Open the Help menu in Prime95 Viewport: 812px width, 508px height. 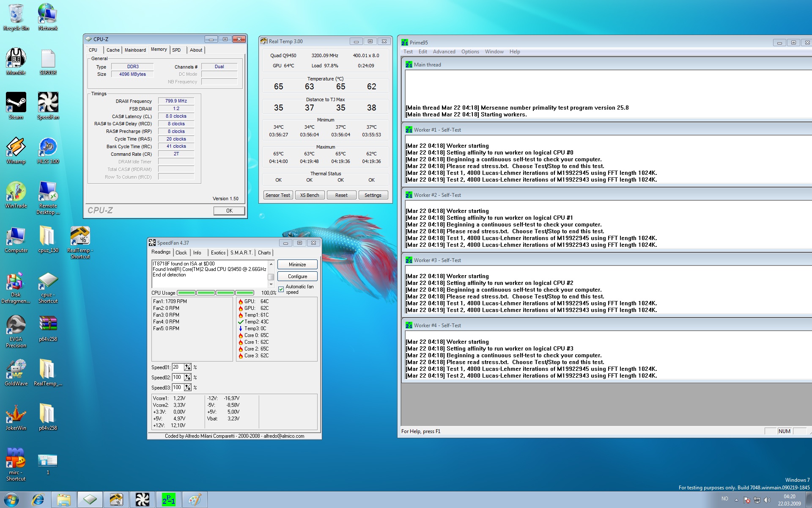pyautogui.click(x=515, y=52)
